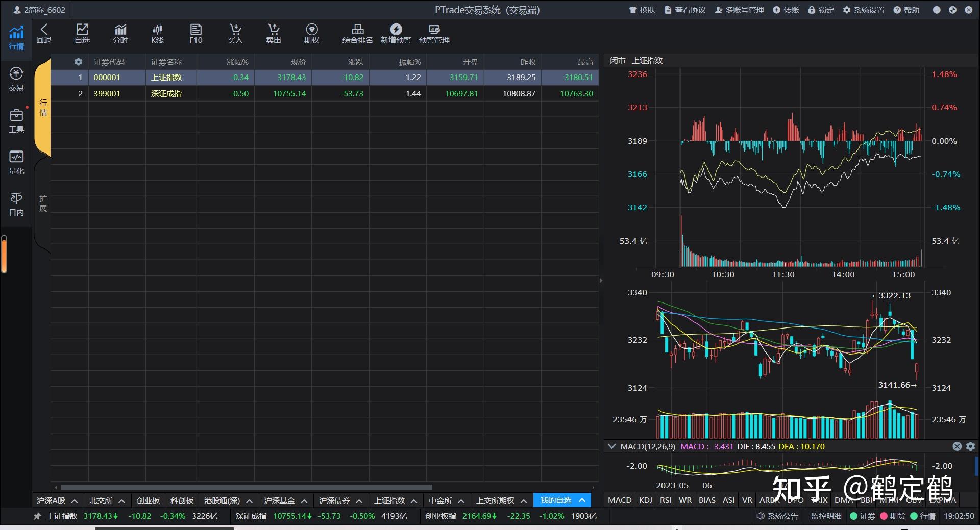Select the RSI indicator tab
The image size is (980, 530).
[666, 500]
